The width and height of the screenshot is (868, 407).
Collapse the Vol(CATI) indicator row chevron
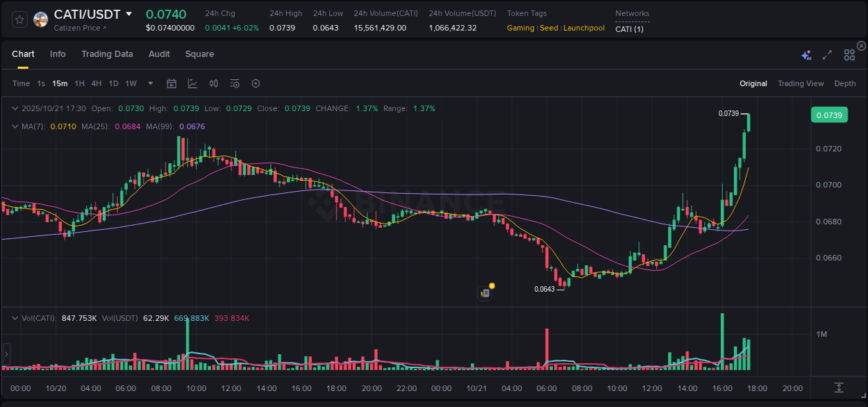15,318
